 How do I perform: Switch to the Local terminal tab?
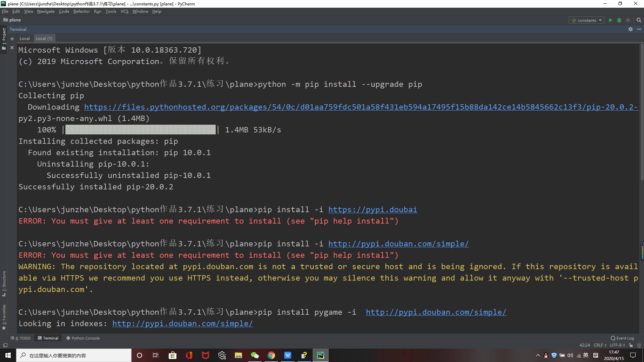[25, 39]
